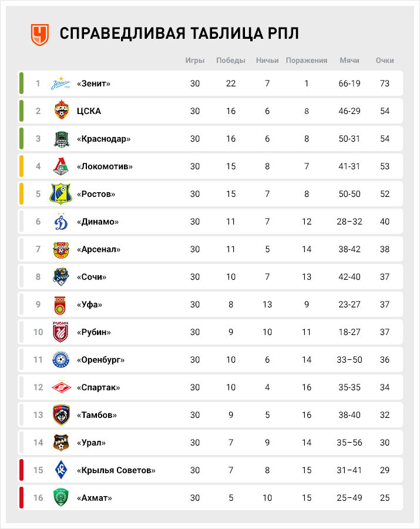This screenshot has width=420, height=529.
Task: Select the Rubin club logo
Action: [61, 332]
